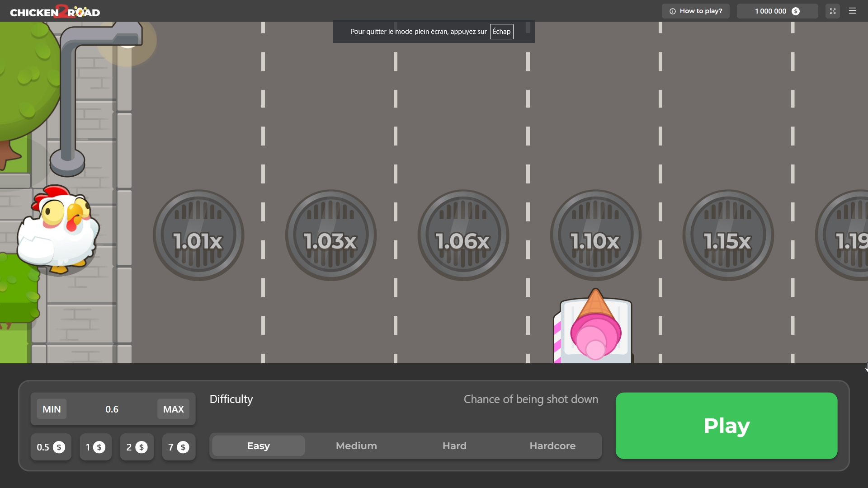The height and width of the screenshot is (488, 868).
Task: Click the 1.06x manhole cover
Action: pos(463,235)
